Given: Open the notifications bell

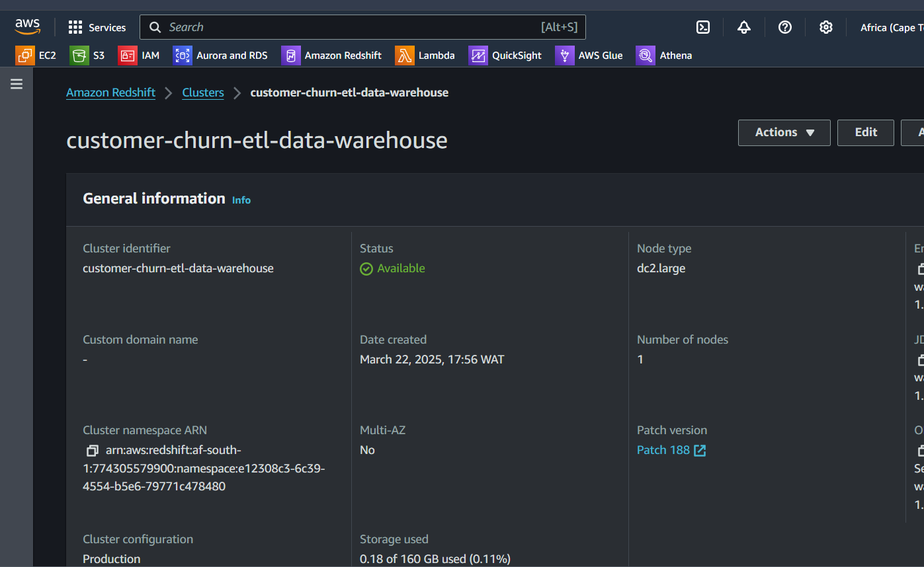Looking at the screenshot, I should click(744, 27).
